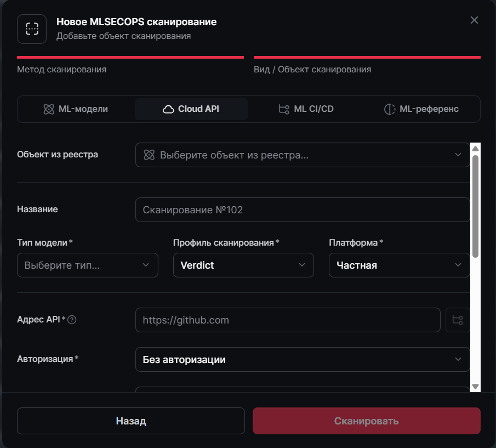Click the vertical scrollbar thumb

point(475,207)
